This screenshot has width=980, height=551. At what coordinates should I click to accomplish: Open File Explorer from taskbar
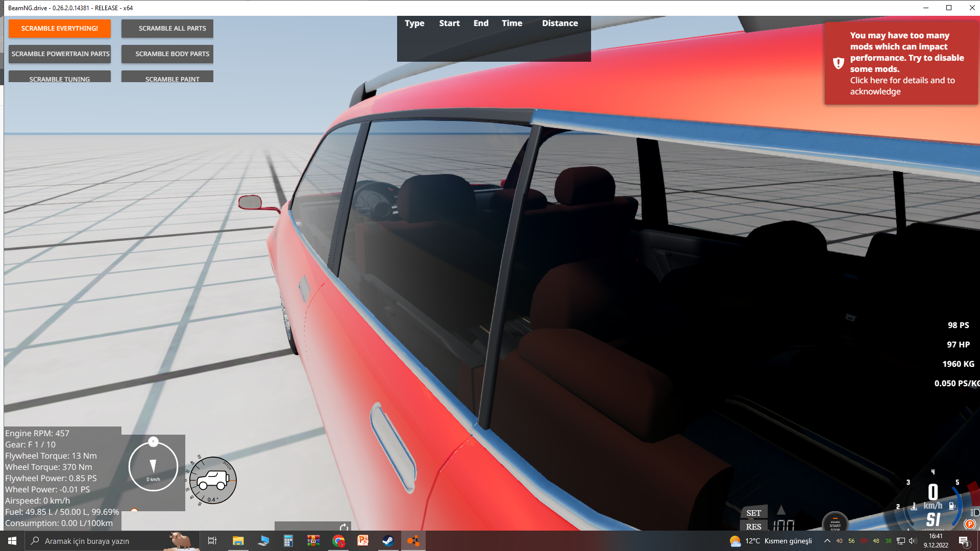click(238, 541)
